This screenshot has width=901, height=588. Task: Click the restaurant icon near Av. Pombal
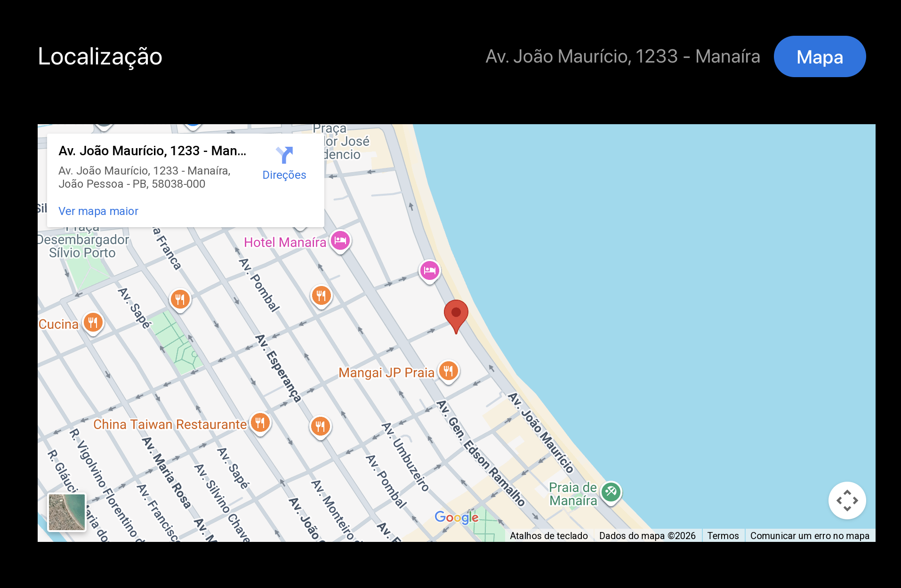[321, 296]
